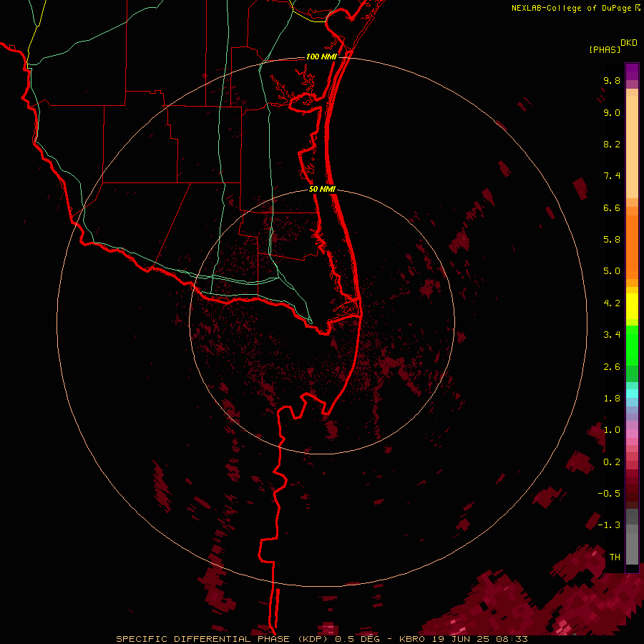Image resolution: width=644 pixels, height=644 pixels.
Task: Click the 9.0 value on color scale
Action: 612,112
